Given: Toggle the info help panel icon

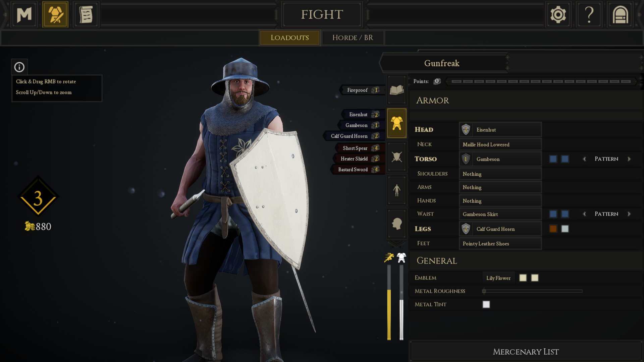Looking at the screenshot, I should pyautogui.click(x=19, y=67).
